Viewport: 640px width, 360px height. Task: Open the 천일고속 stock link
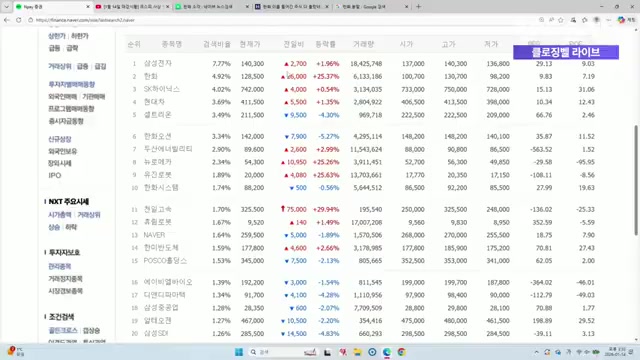158,209
